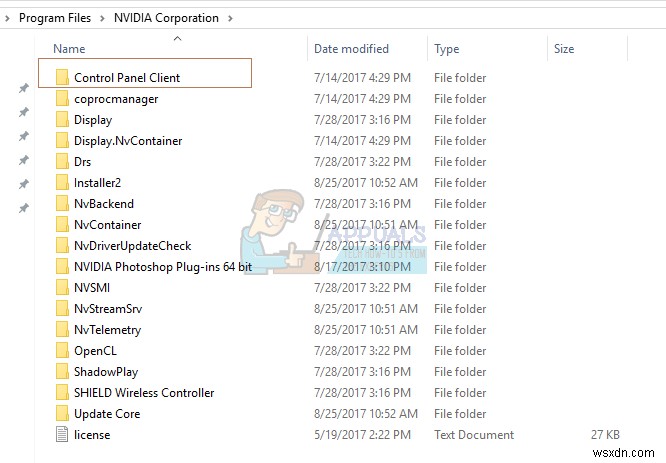Select the NvContainer folder icon
The image size is (666, 463).
[62, 224]
